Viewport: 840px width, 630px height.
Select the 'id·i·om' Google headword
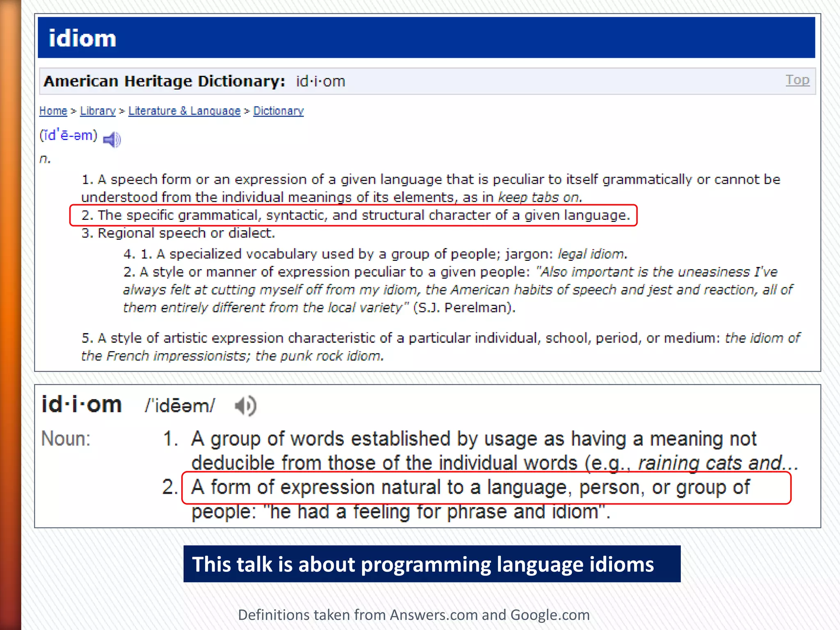[82, 405]
